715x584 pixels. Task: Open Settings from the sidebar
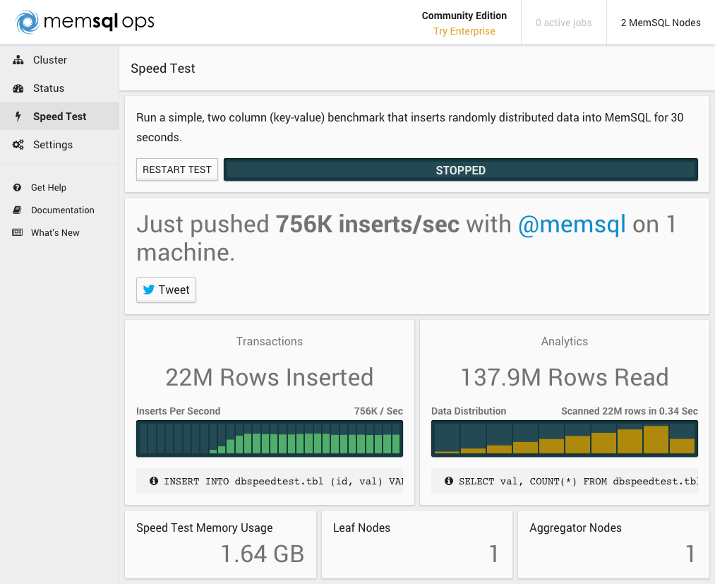pos(59,145)
